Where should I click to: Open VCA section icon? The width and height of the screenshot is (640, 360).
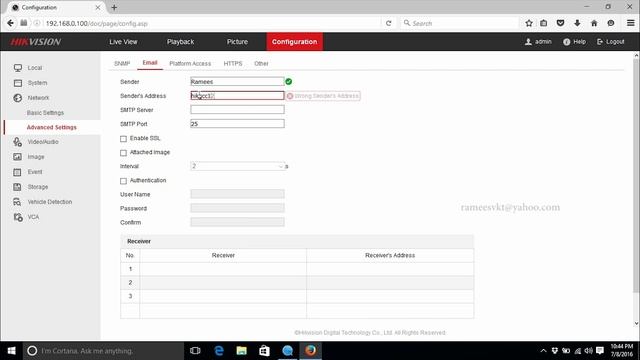(x=18, y=217)
